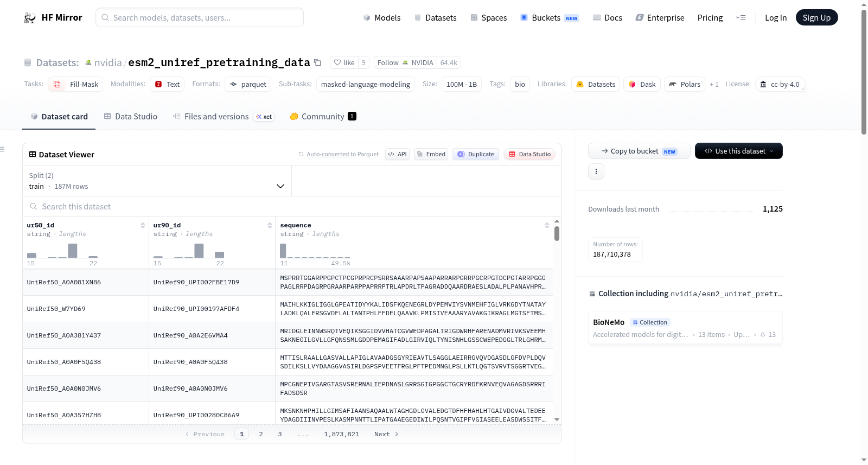Viewport: 868px width, 465px height.
Task: Open Datasets in the top navigation
Action: click(436, 18)
